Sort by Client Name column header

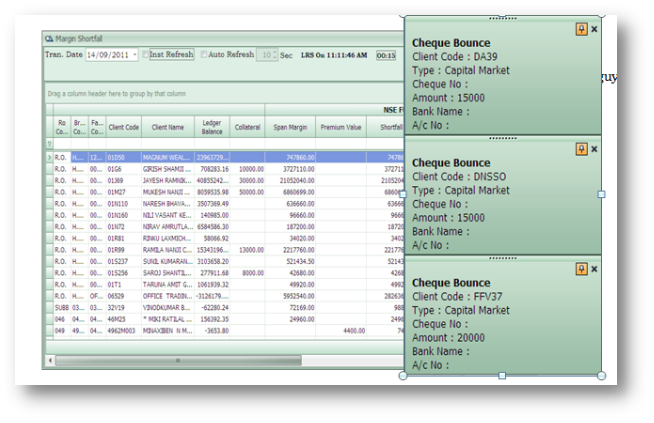(167, 127)
